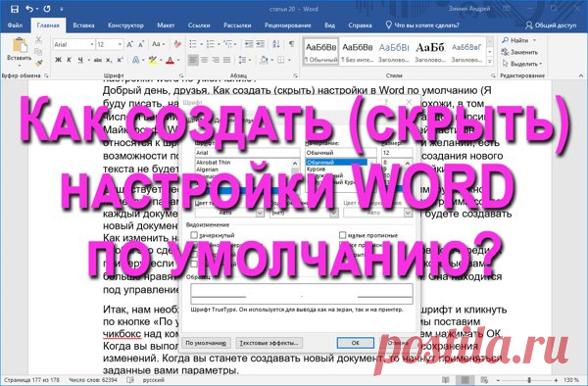The height and width of the screenshot is (386, 588).
Task: Switch to the Рассылки tab
Action: [237, 25]
